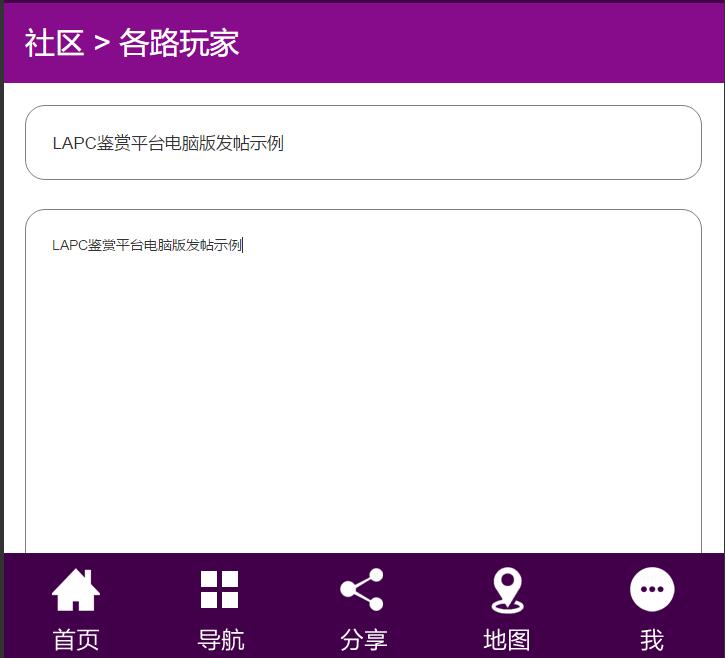Tap the house icon for 首页

pos(76,590)
